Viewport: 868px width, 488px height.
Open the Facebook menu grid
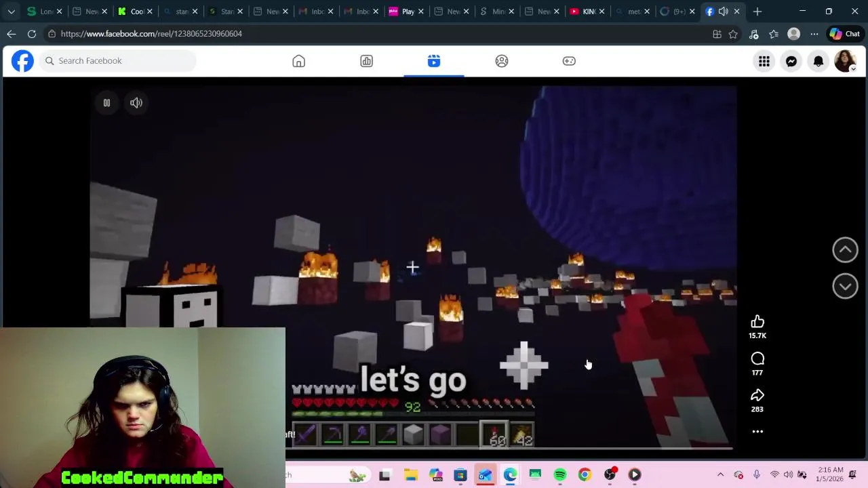click(x=764, y=61)
